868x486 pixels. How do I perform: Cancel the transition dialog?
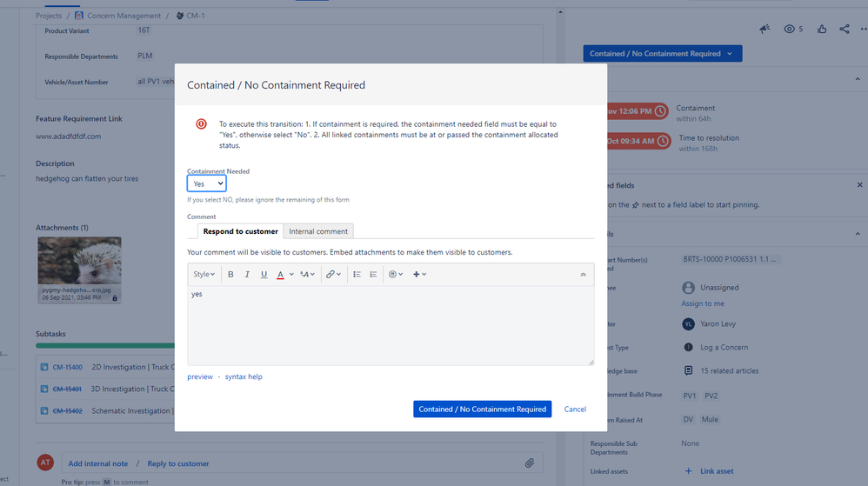point(575,409)
